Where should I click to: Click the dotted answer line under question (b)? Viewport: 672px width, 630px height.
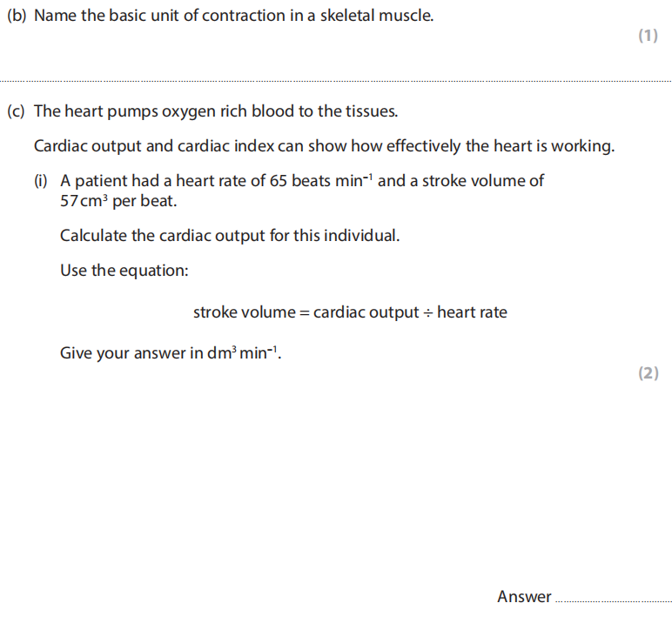click(336, 81)
